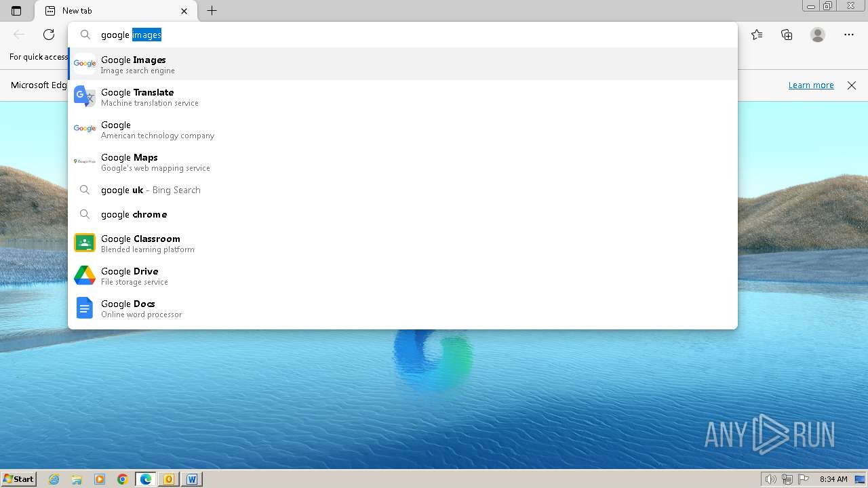
Task: Open the Collections icon
Action: 787,35
